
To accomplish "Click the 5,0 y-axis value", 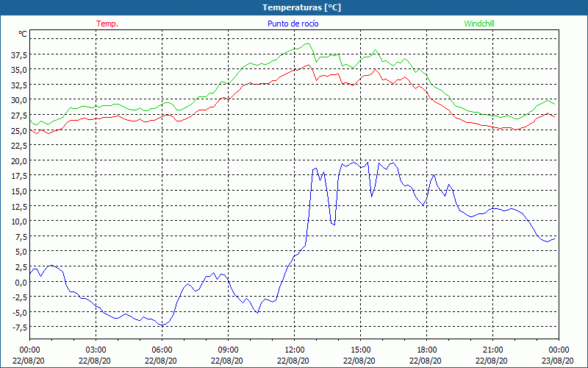I will pos(21,252).
